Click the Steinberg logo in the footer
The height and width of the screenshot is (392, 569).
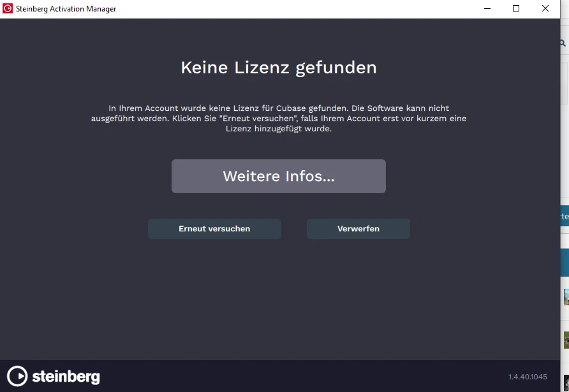54,376
